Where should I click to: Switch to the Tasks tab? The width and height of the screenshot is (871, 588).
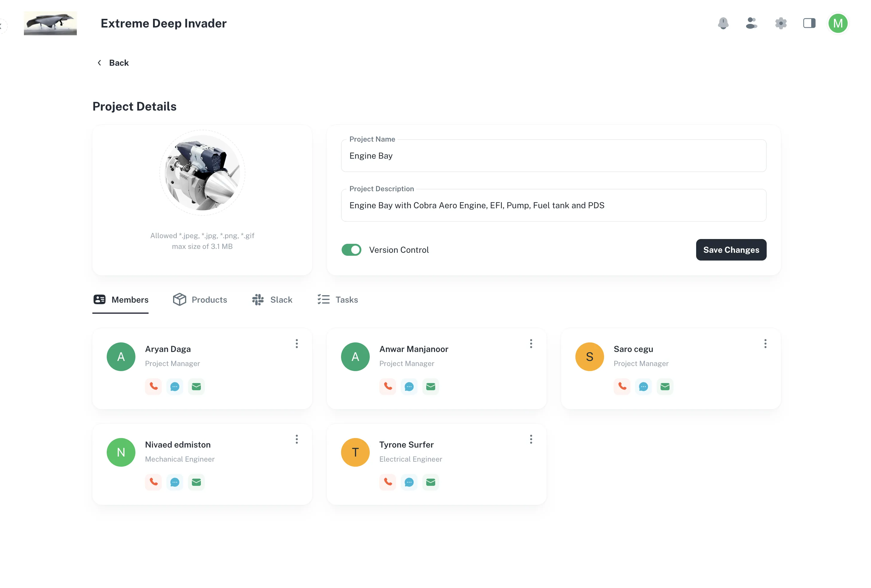tap(337, 299)
